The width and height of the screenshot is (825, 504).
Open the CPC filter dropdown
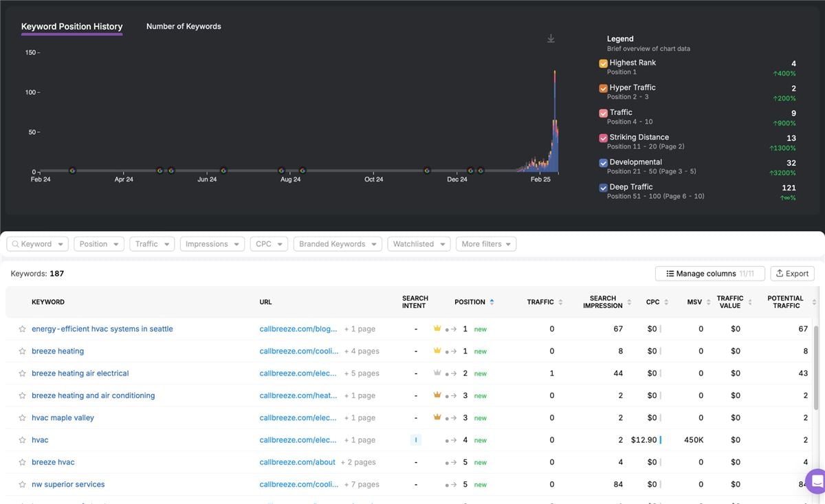click(x=269, y=244)
